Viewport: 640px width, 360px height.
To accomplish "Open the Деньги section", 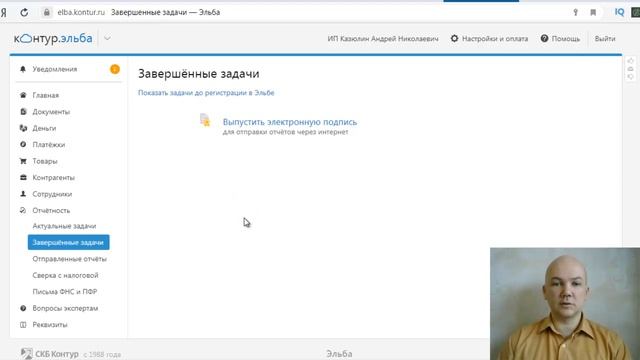I will click(x=44, y=128).
